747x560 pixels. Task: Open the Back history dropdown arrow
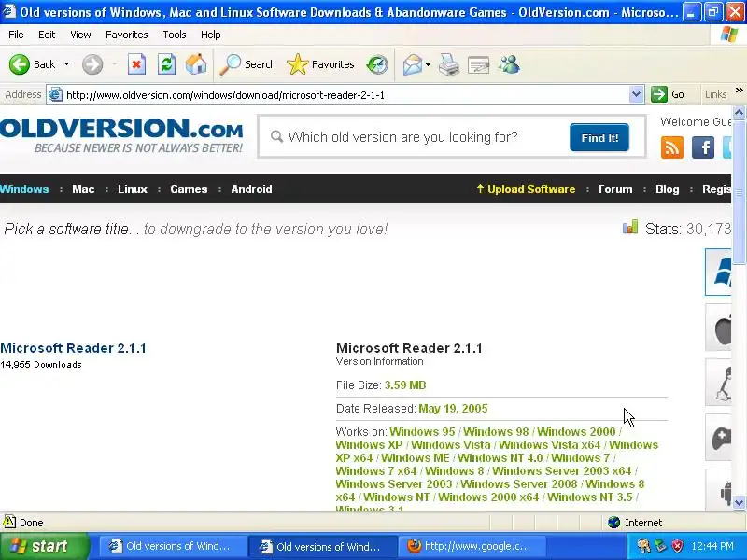click(66, 64)
